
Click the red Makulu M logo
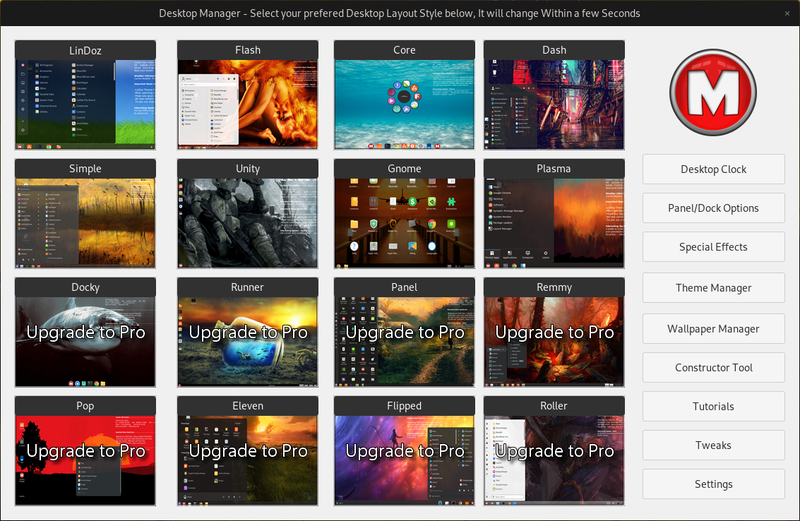point(713,92)
